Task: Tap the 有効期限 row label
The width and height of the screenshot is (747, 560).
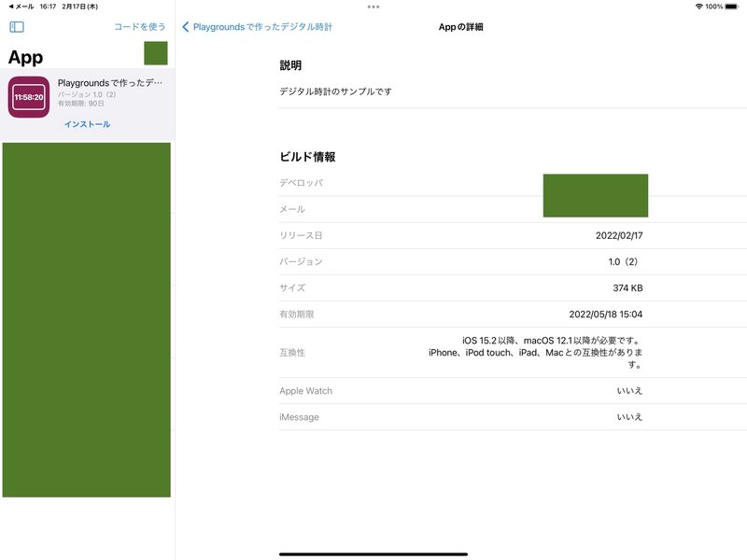Action: click(297, 315)
